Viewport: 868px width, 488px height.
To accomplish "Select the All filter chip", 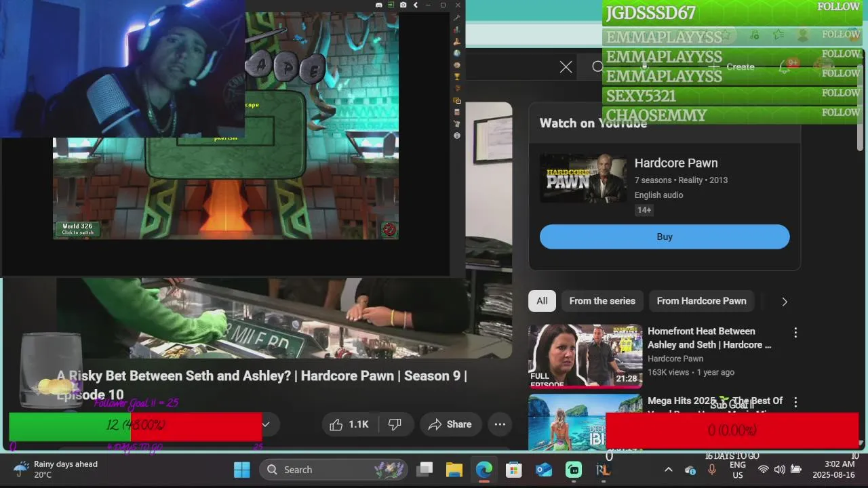I will (x=542, y=301).
